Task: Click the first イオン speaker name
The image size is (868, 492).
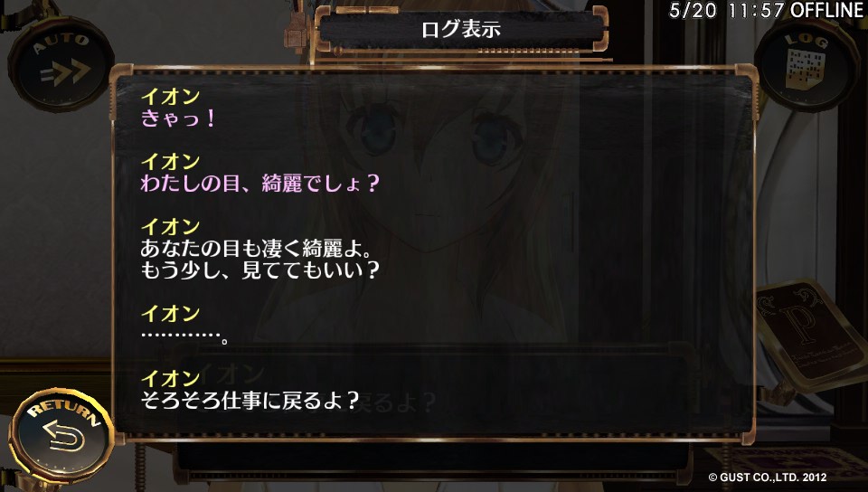Action: click(171, 97)
